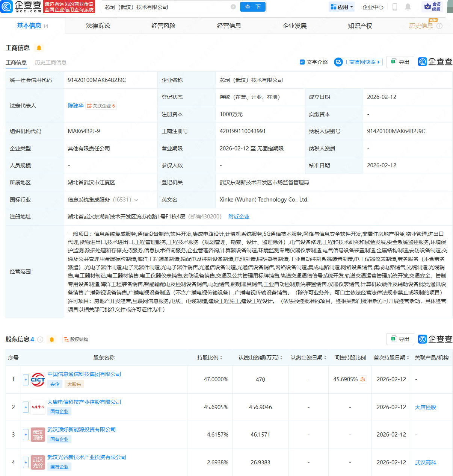Viewport: 453px width, 476px height.
Task: Click the mobile phone icon in the header
Action: tap(395, 7)
